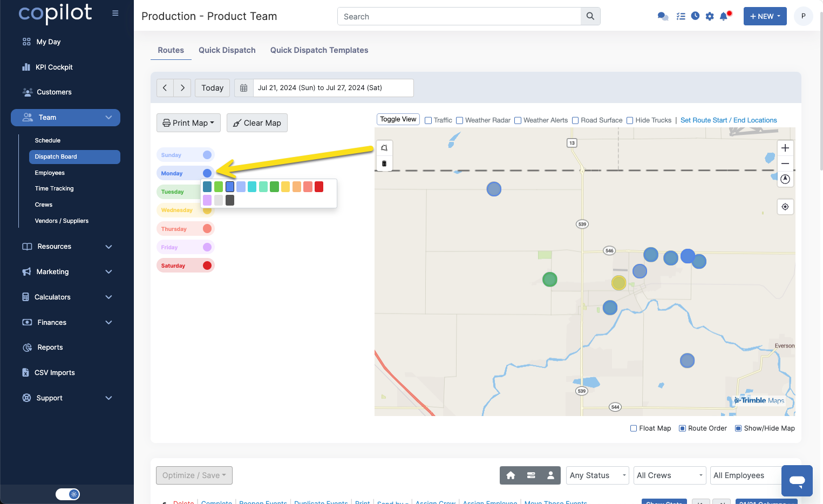Zoom in on the map

click(785, 148)
